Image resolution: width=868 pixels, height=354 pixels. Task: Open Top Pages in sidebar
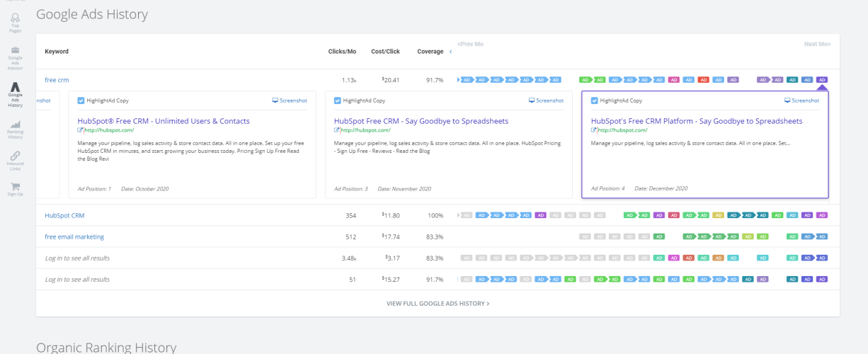pos(15,23)
